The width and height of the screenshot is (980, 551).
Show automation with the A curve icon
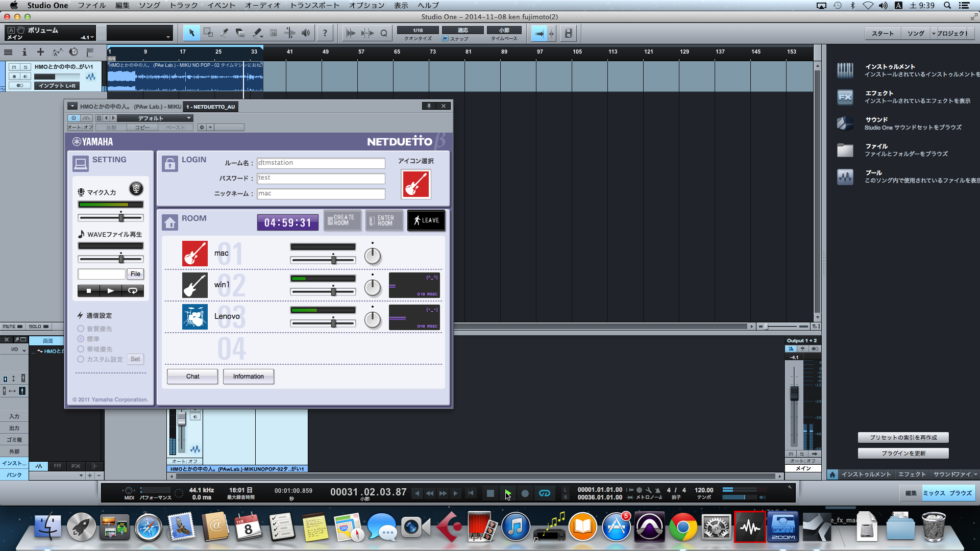click(x=57, y=52)
